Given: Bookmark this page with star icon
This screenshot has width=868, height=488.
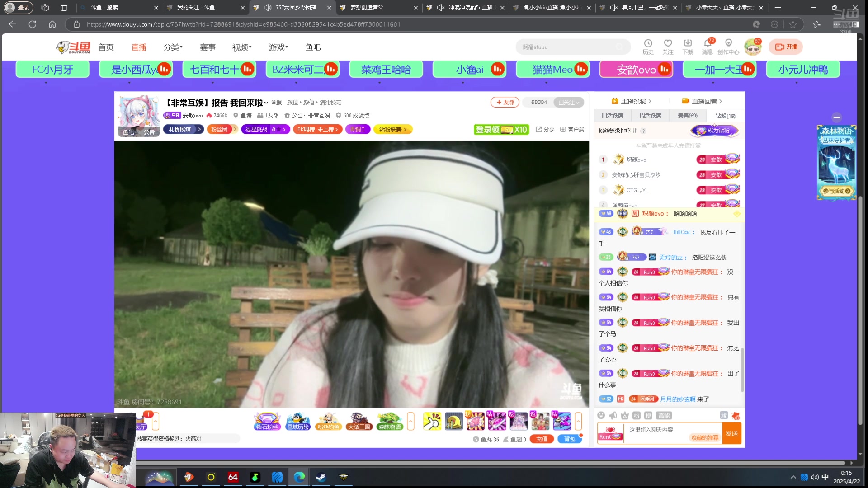Looking at the screenshot, I should (x=793, y=24).
